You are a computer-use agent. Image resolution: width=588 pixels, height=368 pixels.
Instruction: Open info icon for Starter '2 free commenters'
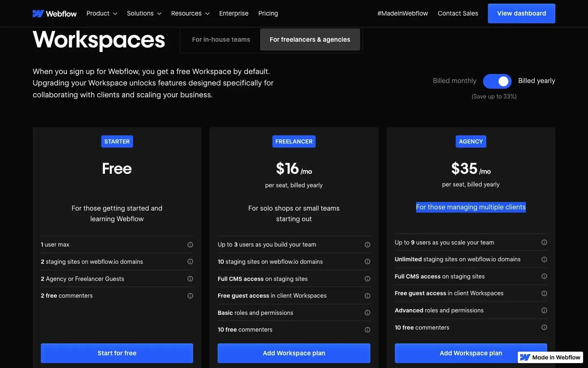click(190, 296)
